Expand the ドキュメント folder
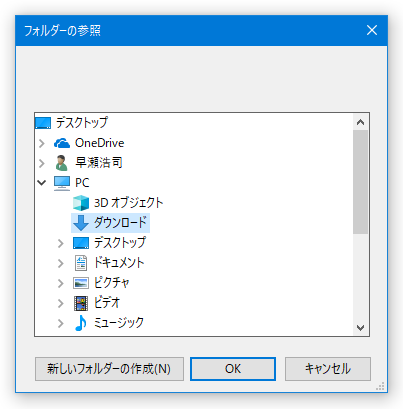The image size is (403, 409). point(61,263)
